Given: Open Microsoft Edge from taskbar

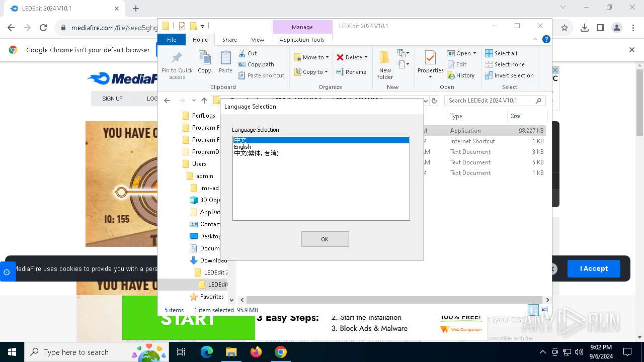Looking at the screenshot, I should [x=207, y=352].
